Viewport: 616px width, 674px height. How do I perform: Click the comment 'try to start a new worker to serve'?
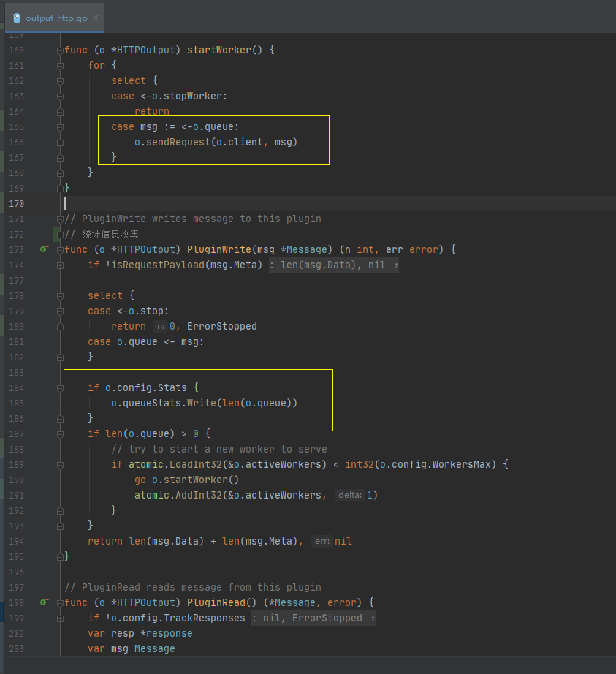(219, 449)
